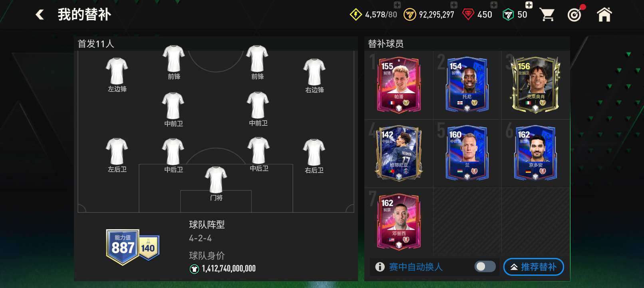Open the target objectives icon
This screenshot has height=288, width=644.
click(x=575, y=15)
